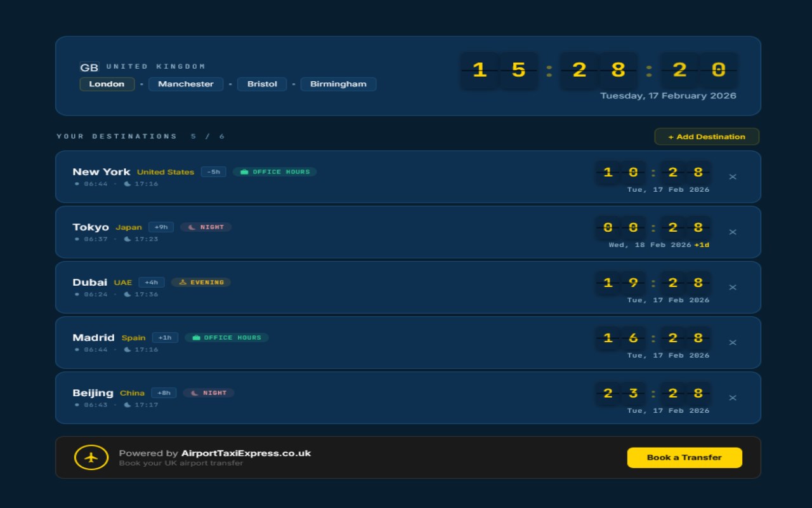
Task: Click the UNITED KINGDOM label
Action: tap(156, 67)
